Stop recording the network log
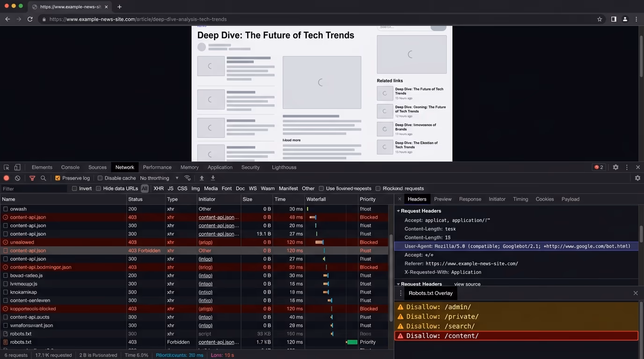The width and height of the screenshot is (644, 359). (7, 178)
